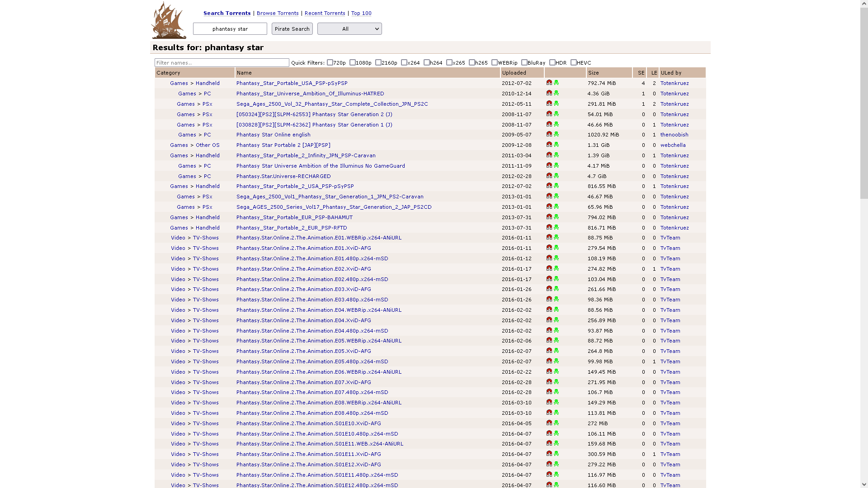
Task: Open the Other OS category link
Action: point(208,145)
